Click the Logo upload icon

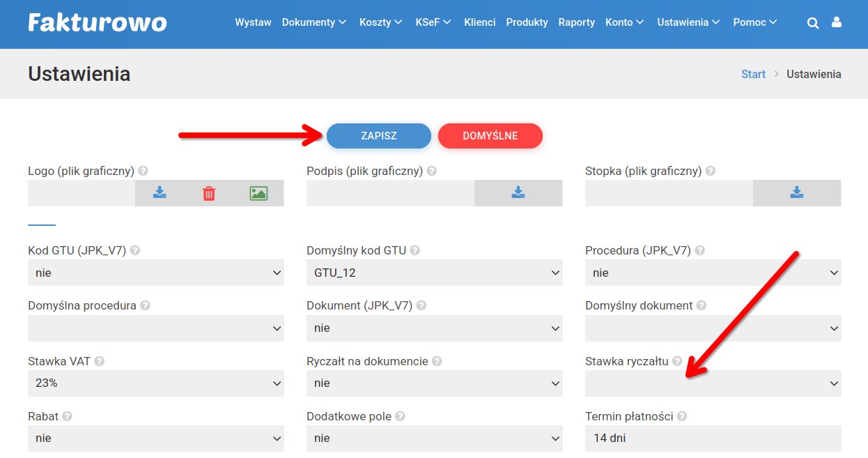click(x=160, y=193)
